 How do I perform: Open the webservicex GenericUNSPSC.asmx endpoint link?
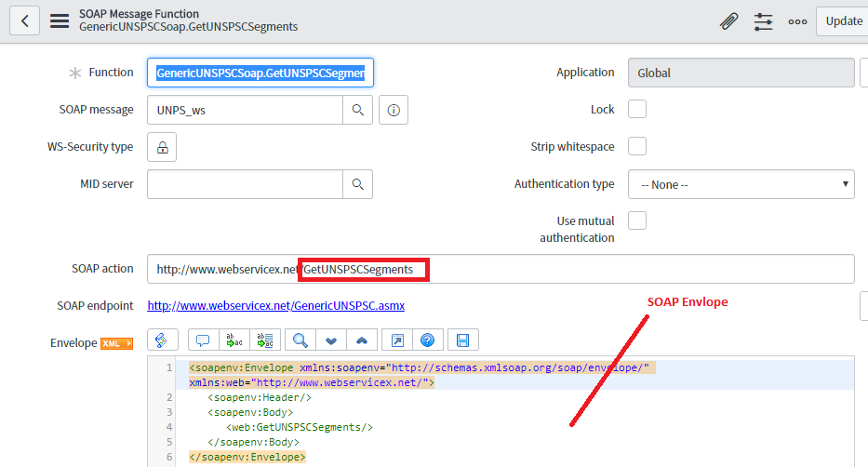(275, 305)
